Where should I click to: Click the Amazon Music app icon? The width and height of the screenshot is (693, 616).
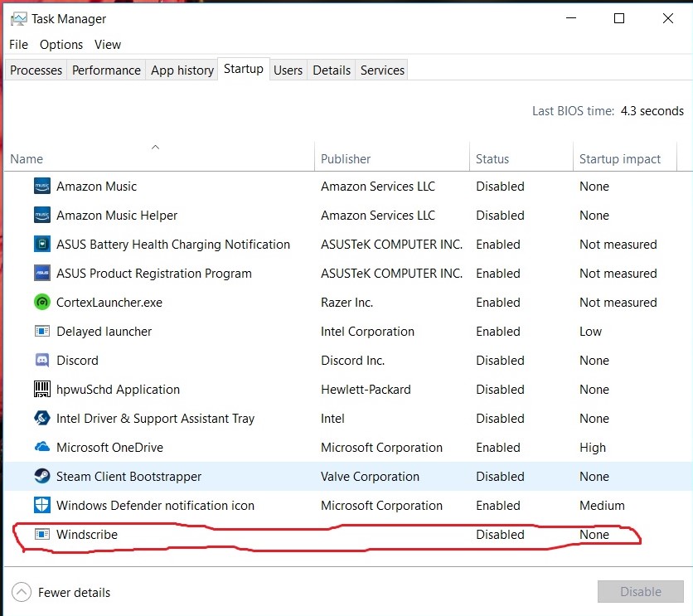42,186
